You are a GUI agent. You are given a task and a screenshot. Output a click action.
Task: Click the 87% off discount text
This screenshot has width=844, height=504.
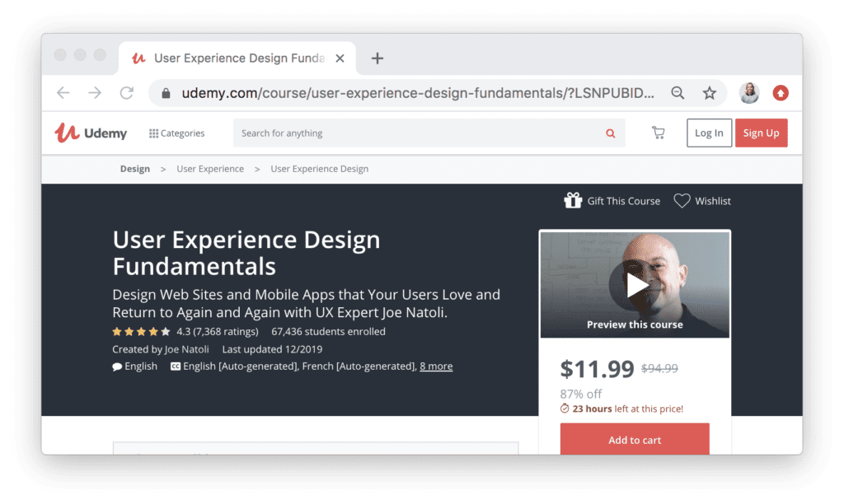click(x=581, y=394)
